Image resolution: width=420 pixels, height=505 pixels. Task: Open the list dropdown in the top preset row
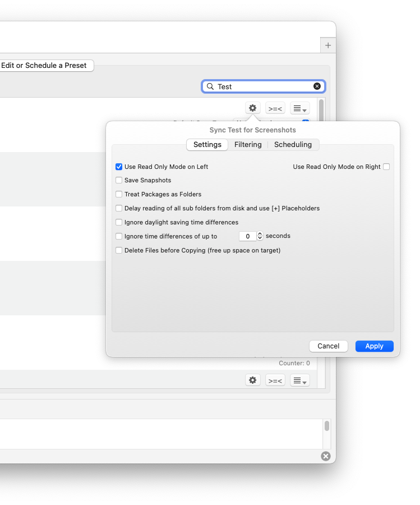coord(300,108)
